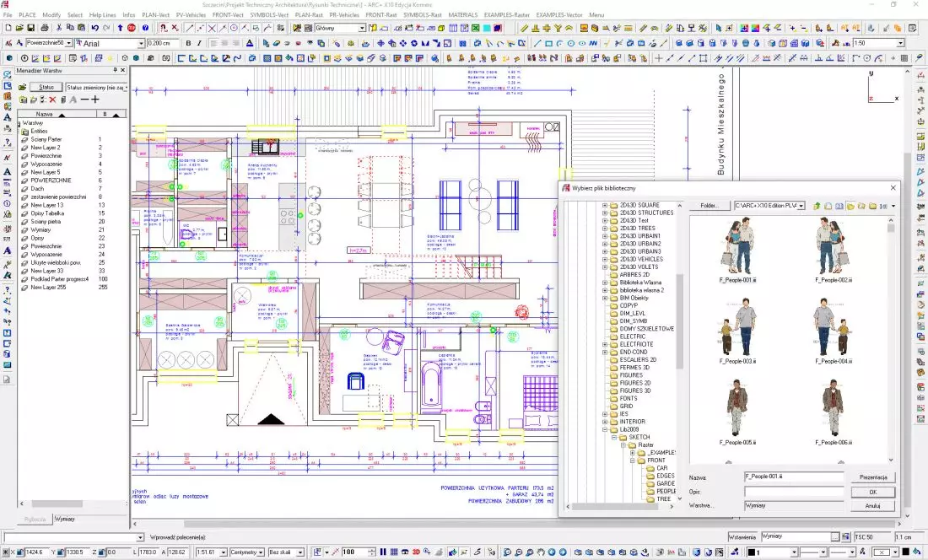Image resolution: width=928 pixels, height=560 pixels.
Task: Click the underlined A text color icon
Action: pos(249,43)
